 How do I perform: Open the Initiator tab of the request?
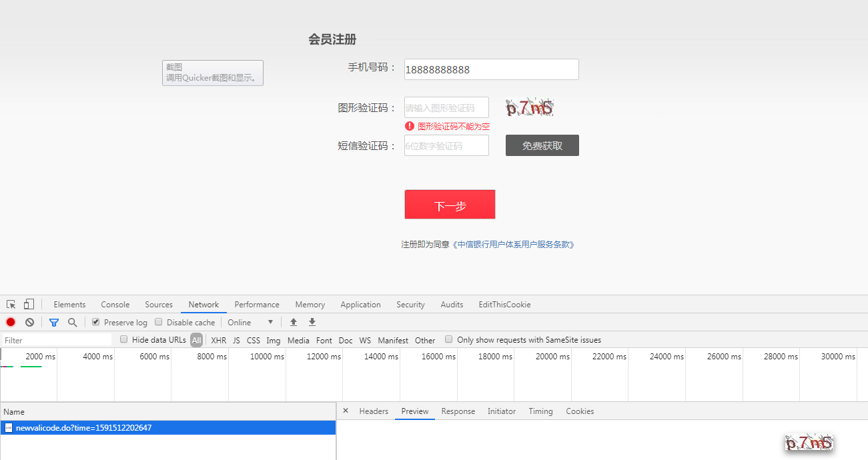[502, 411]
